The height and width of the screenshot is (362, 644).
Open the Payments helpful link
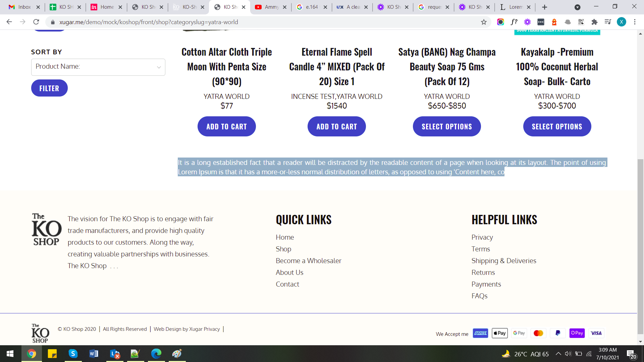click(x=486, y=284)
